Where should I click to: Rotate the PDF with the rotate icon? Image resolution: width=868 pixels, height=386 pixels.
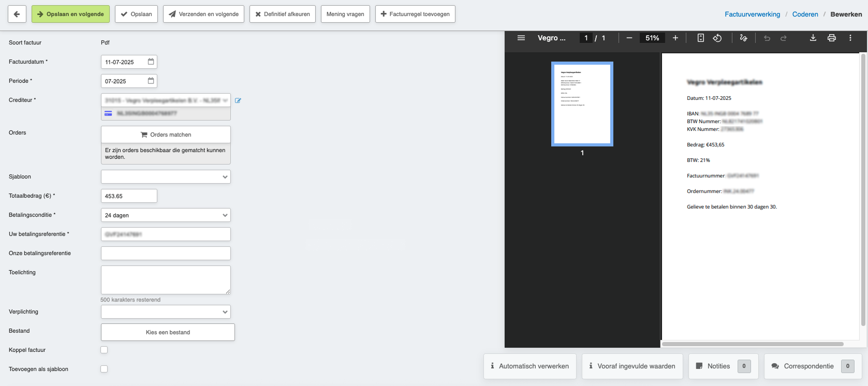pos(717,38)
